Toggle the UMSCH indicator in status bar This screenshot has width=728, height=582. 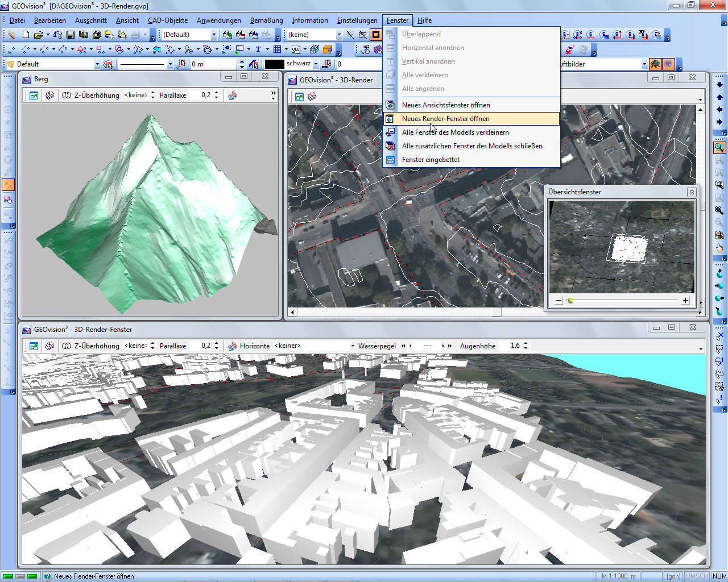pyautogui.click(x=697, y=576)
